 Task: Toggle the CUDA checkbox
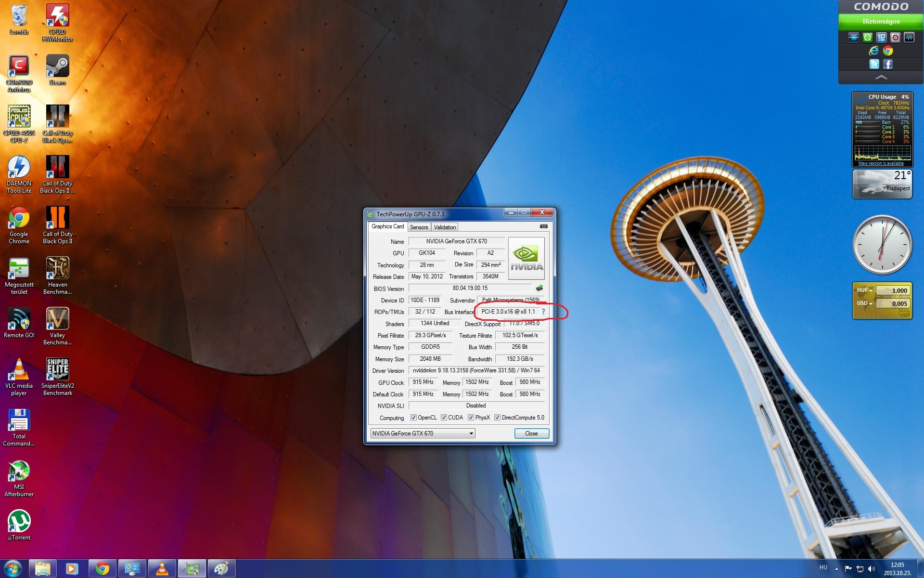[444, 418]
